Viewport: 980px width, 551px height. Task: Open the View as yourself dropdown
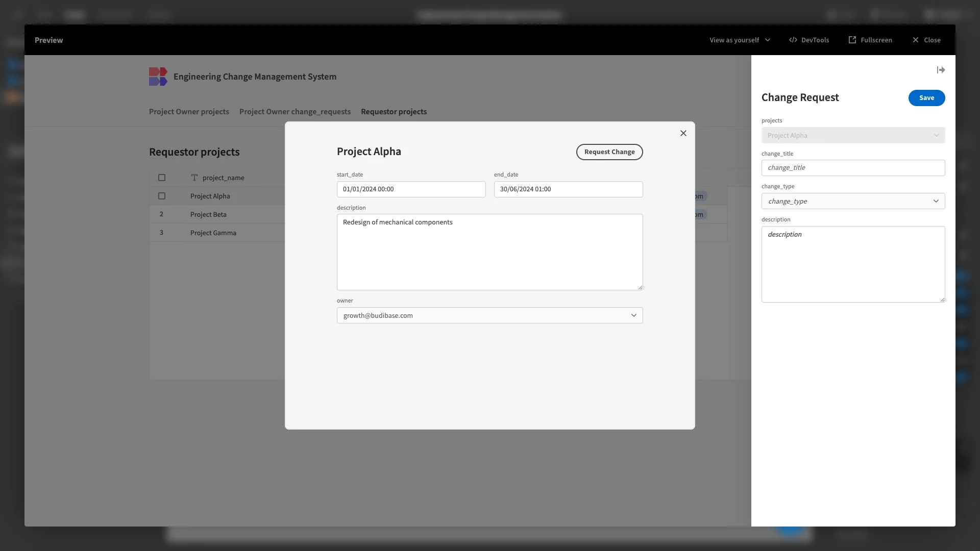(x=740, y=40)
